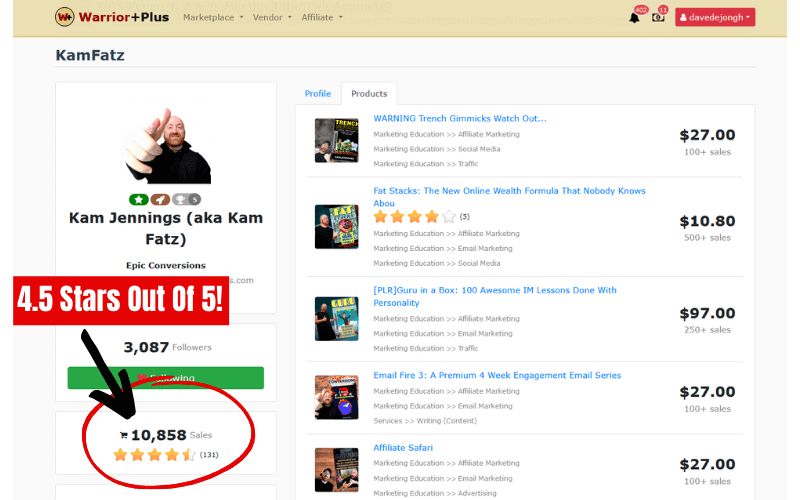Click the gray trophy badge
Viewport: 800px width, 500px height.
tap(186, 199)
